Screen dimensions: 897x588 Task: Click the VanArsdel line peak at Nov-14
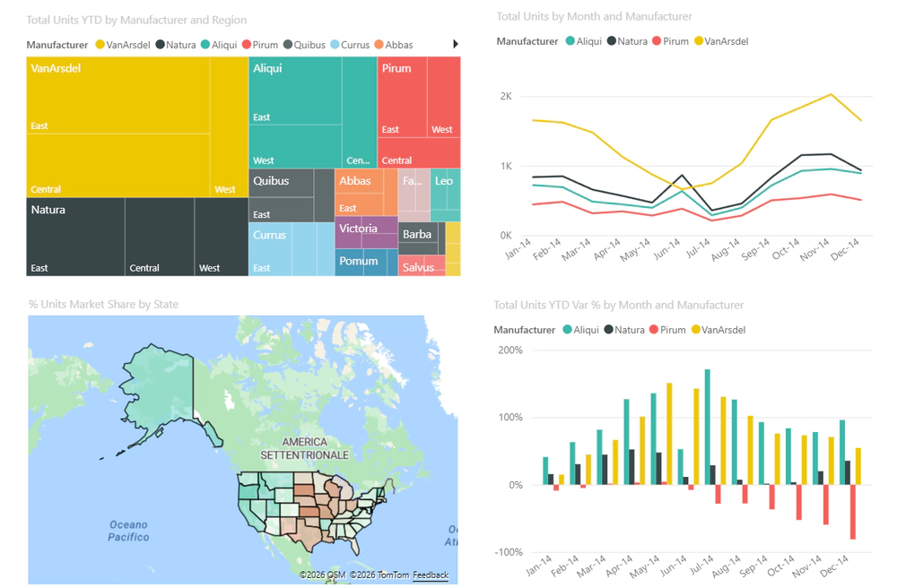831,94
